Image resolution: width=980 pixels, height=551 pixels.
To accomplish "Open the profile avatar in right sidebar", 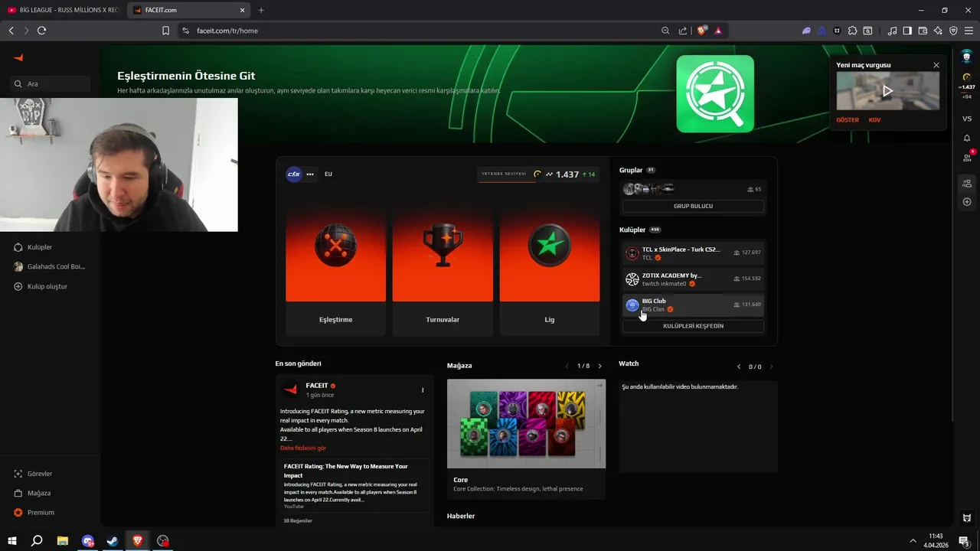I will pyautogui.click(x=967, y=57).
